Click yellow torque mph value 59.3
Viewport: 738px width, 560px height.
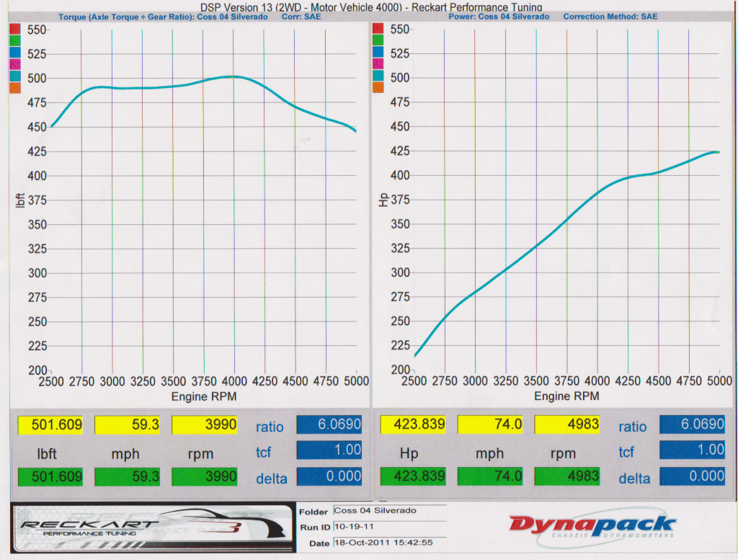127,425
